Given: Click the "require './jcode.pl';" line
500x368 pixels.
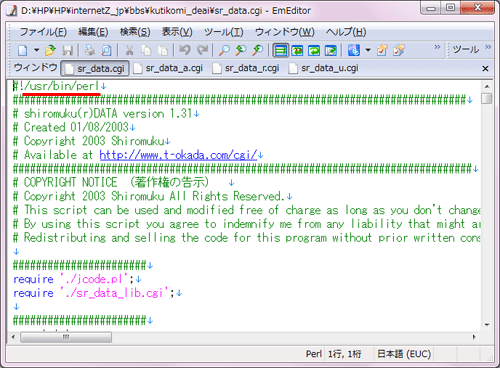Looking at the screenshot, I should [73, 279].
